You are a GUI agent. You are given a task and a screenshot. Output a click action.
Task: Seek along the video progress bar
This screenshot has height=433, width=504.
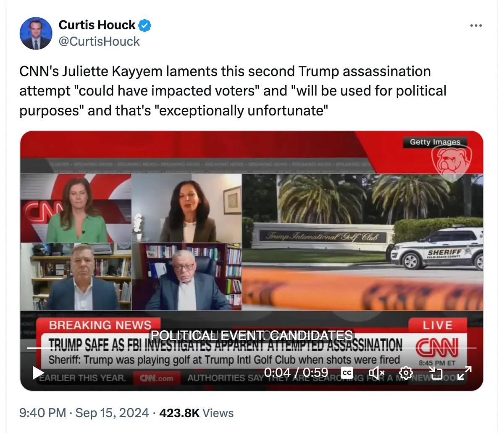click(252, 348)
